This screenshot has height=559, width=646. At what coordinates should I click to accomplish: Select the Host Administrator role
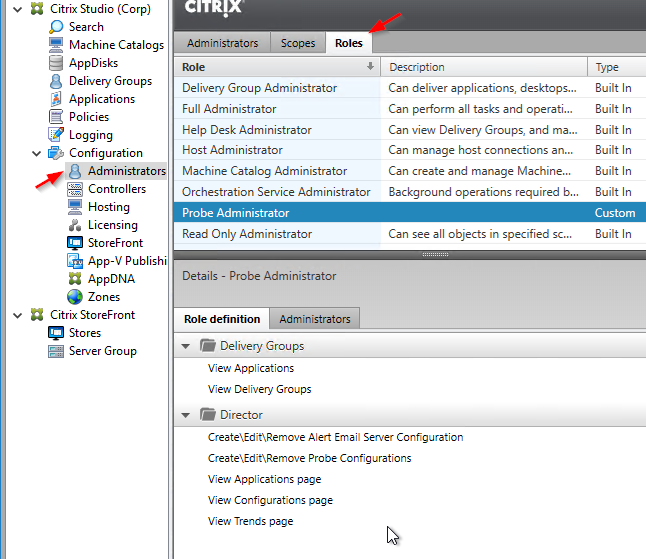click(410, 150)
